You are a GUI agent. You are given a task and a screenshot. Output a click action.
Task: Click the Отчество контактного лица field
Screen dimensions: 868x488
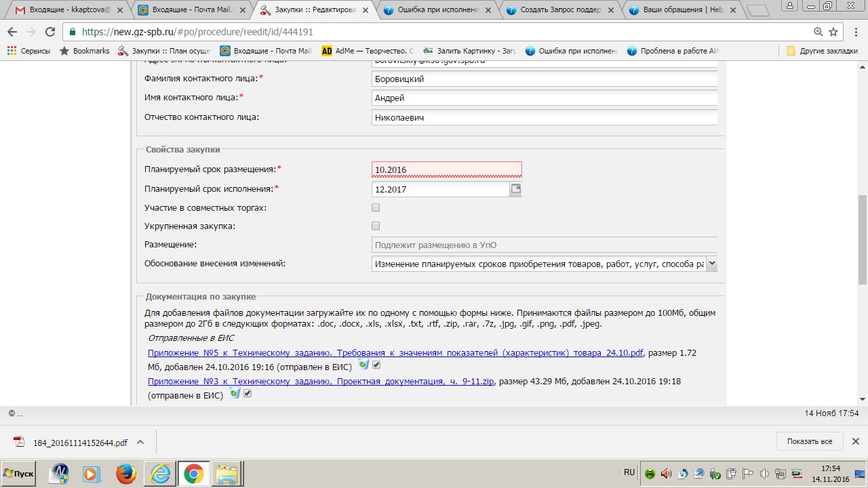click(x=545, y=117)
